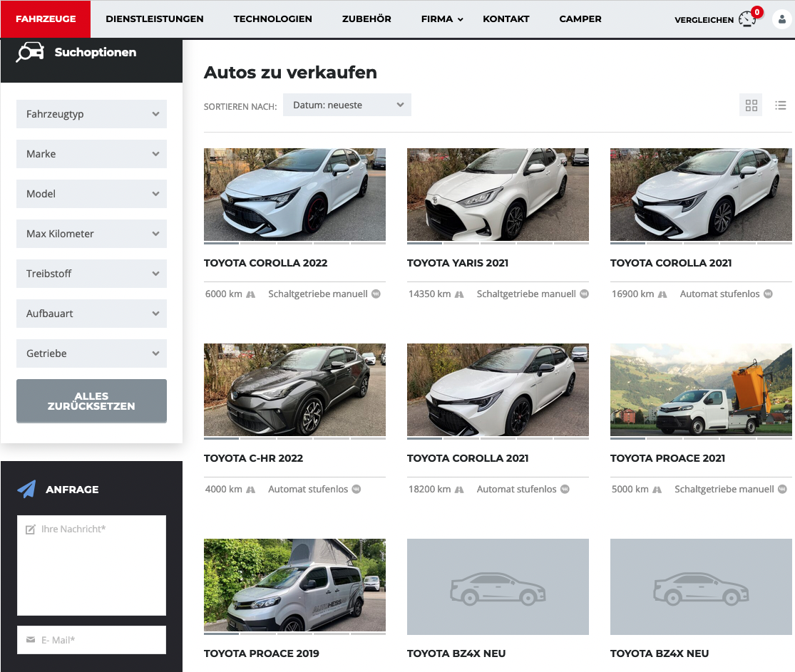Open Toyota Corolla 2022 listing title
The width and height of the screenshot is (795, 672).
[x=266, y=263]
